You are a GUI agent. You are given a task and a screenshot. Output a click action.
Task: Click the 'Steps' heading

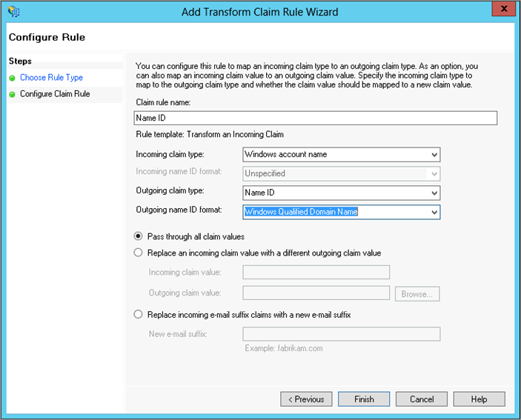pos(20,61)
